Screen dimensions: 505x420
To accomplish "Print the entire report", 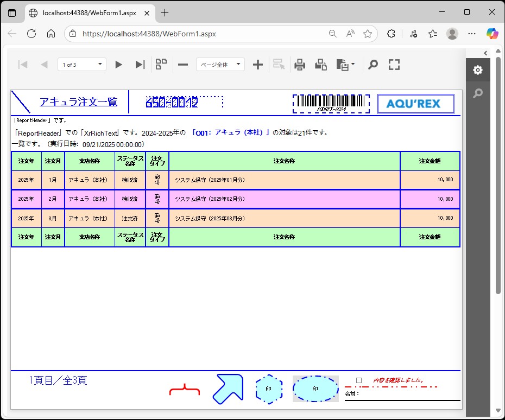I will click(300, 65).
